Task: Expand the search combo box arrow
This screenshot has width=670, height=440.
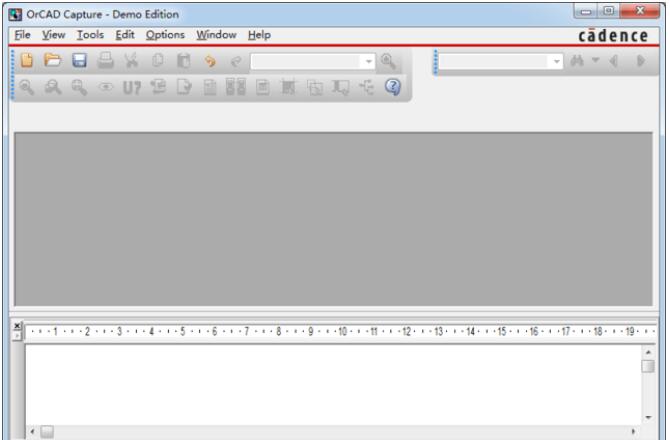Action: pyautogui.click(x=556, y=62)
